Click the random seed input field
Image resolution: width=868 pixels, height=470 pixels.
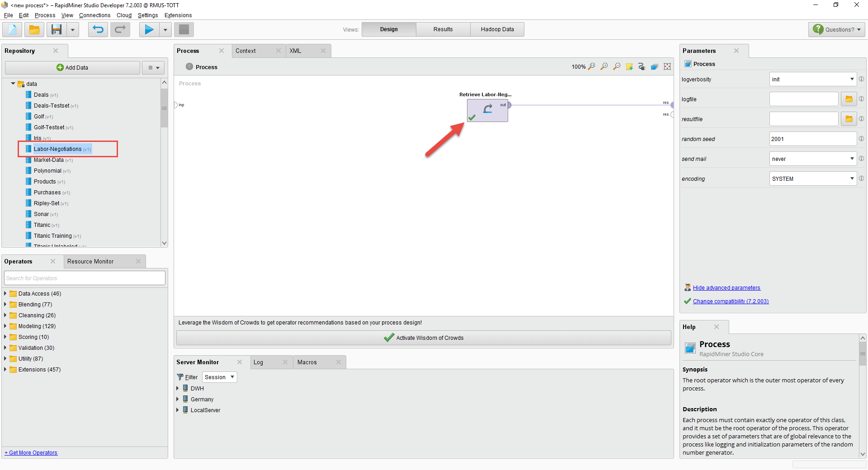pyautogui.click(x=813, y=139)
